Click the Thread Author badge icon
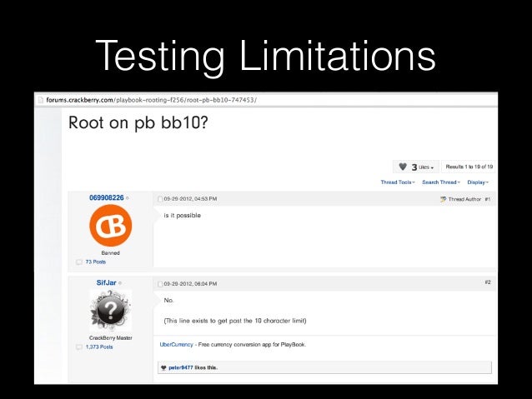This screenshot has width=532, height=399. (443, 199)
